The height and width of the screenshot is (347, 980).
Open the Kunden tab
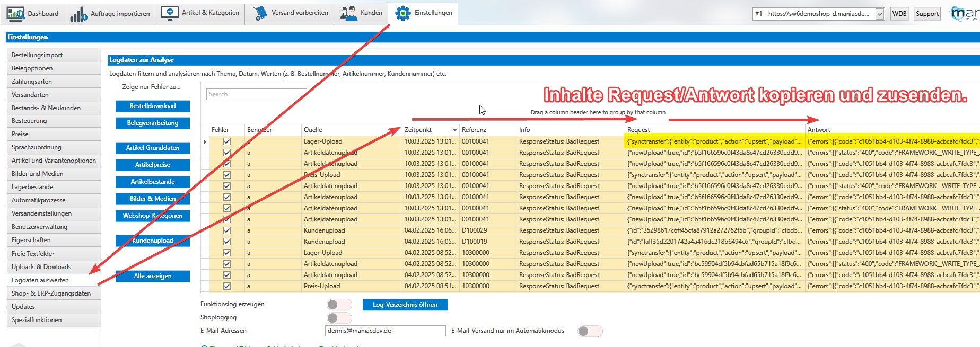click(x=361, y=14)
